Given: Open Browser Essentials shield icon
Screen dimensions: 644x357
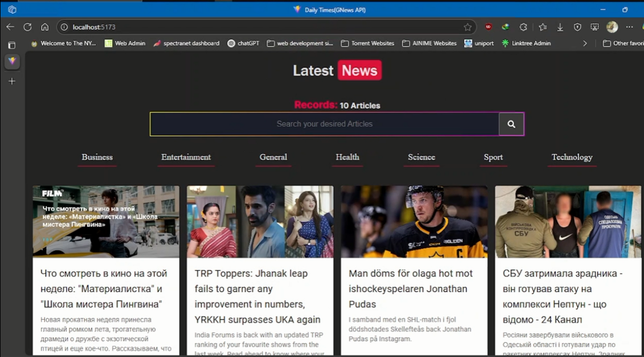Looking at the screenshot, I should (x=578, y=27).
